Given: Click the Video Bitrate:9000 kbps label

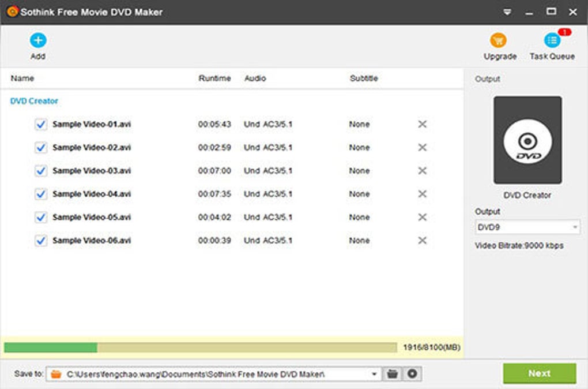Looking at the screenshot, I should pos(519,245).
